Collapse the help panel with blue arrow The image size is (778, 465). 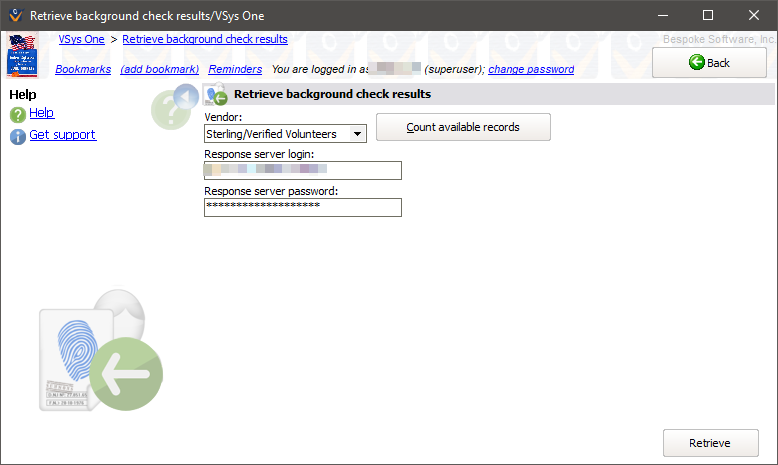click(186, 97)
